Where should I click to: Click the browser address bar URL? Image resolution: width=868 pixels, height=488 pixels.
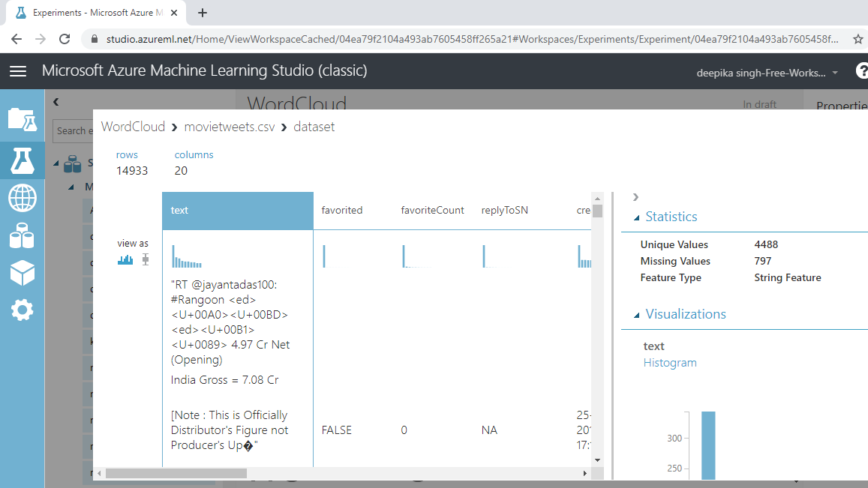coord(472,39)
